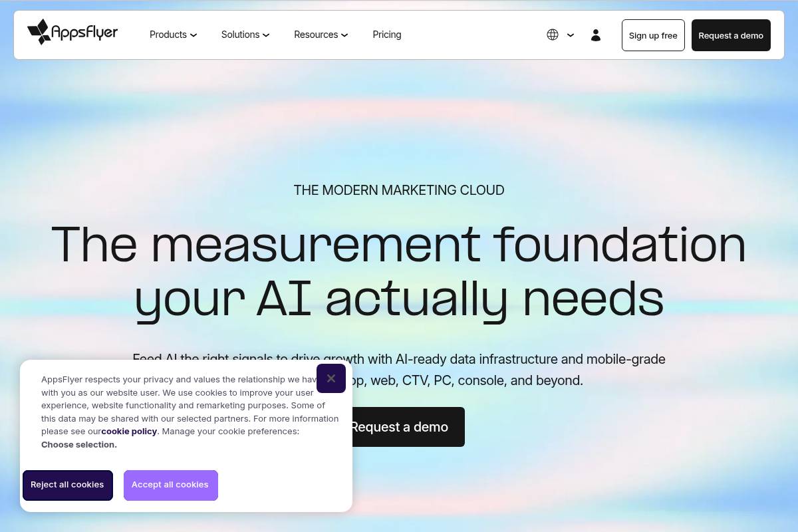Click the AppsFlyer logo

coord(72,32)
